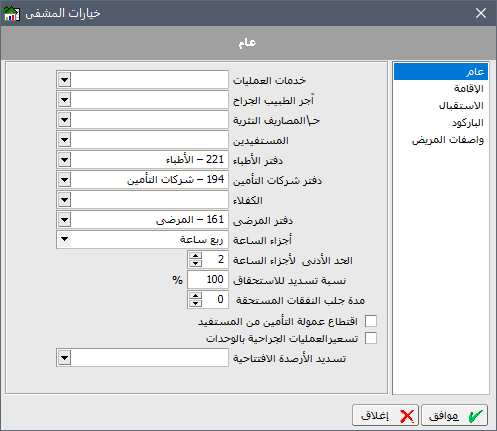Screen dimensions: 497x431
Task: Expand the دفتر شركات التأمين dropdown
Action: click(x=64, y=180)
